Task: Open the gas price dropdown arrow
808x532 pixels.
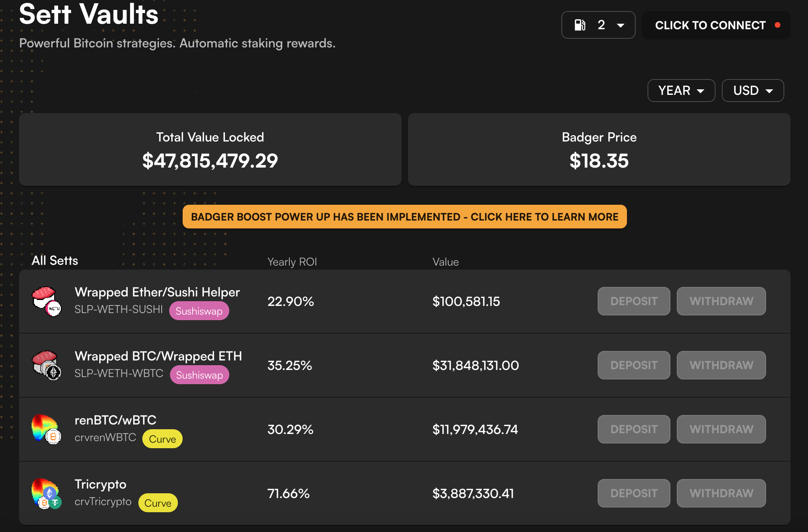Action: coord(621,25)
